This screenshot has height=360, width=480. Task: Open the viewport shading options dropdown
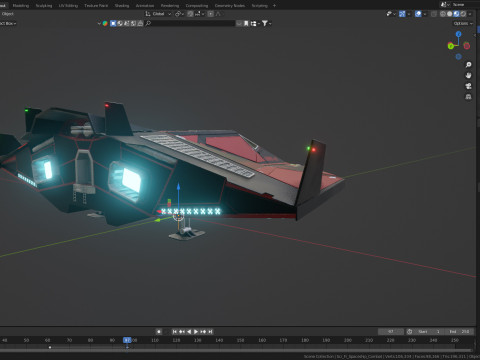pyautogui.click(x=470, y=14)
